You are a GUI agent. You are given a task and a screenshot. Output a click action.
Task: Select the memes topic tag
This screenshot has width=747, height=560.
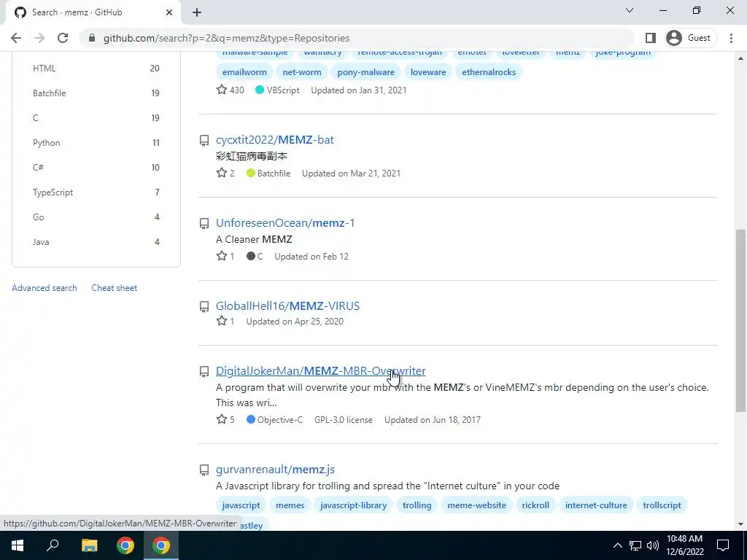coord(290,505)
